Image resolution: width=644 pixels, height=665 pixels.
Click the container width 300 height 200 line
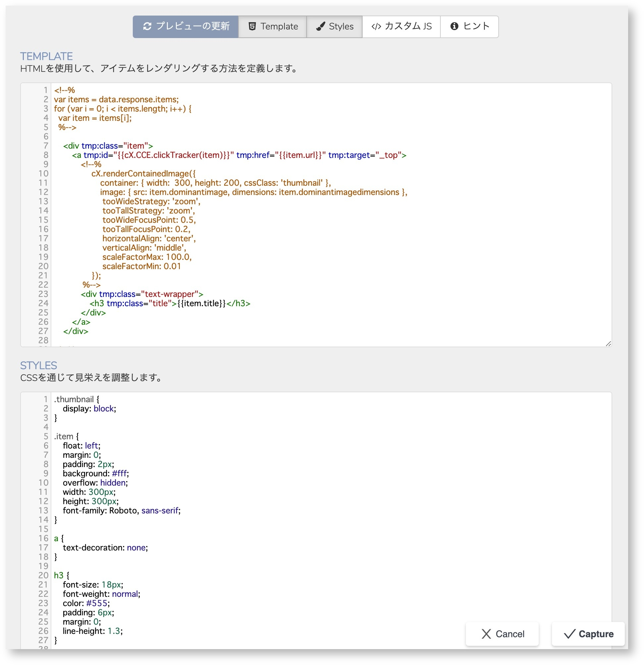pyautogui.click(x=216, y=183)
